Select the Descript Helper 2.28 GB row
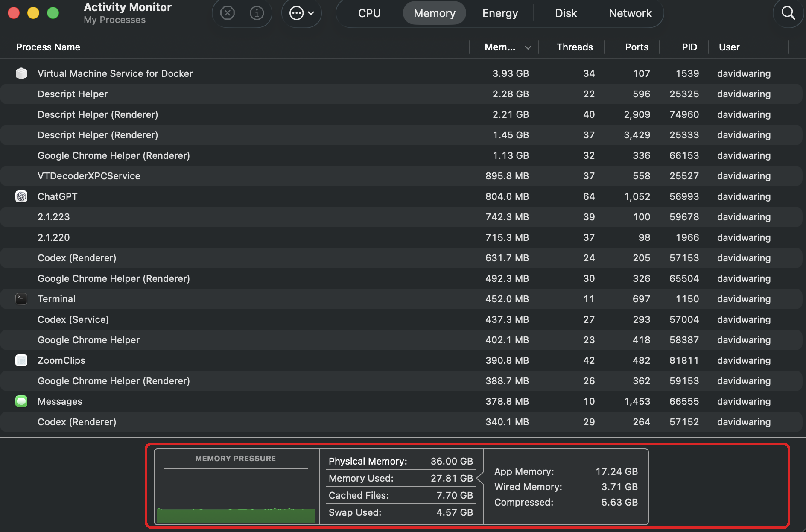 tap(401, 94)
